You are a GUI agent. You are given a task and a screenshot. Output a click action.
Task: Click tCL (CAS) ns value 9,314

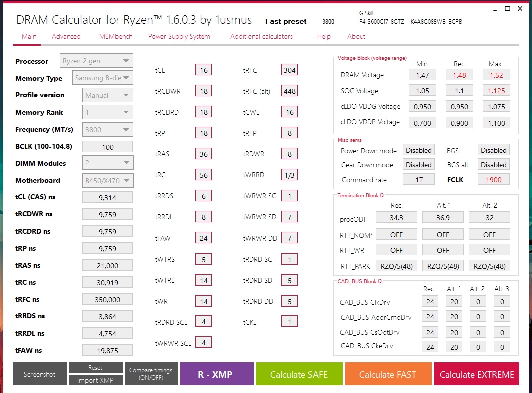[107, 197]
